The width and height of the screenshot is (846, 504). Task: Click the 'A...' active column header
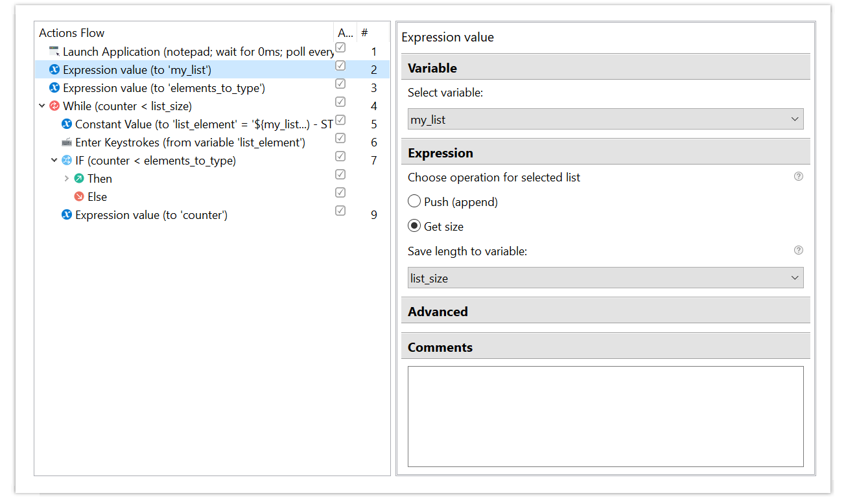click(x=345, y=33)
